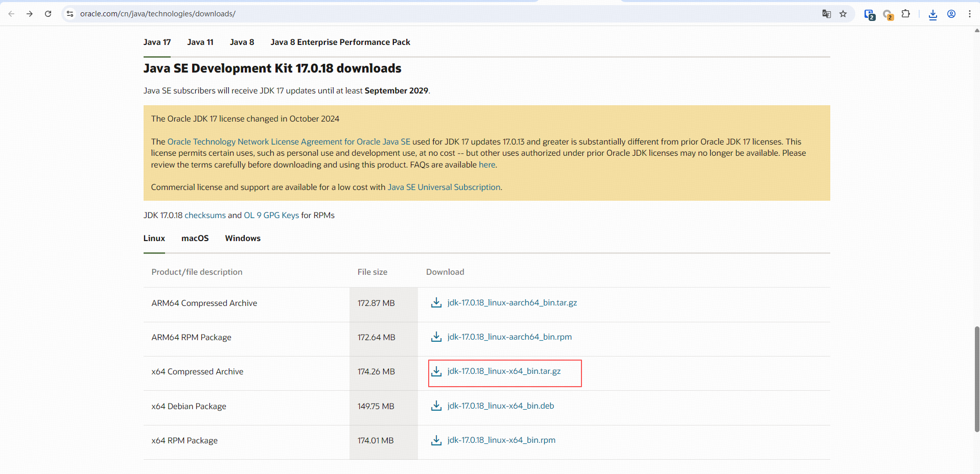Screen dimensions: 980x474
Task: Open the JDK 17.0.18 checksums link
Action: coord(205,216)
